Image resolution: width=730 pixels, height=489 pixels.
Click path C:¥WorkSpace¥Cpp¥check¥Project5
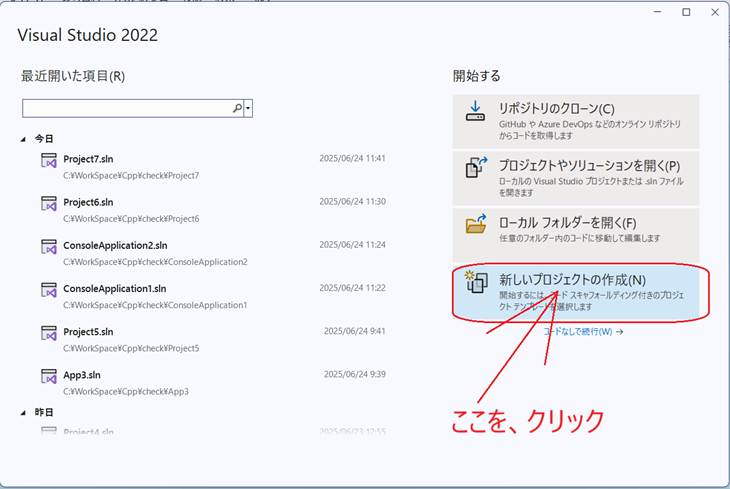point(131,348)
